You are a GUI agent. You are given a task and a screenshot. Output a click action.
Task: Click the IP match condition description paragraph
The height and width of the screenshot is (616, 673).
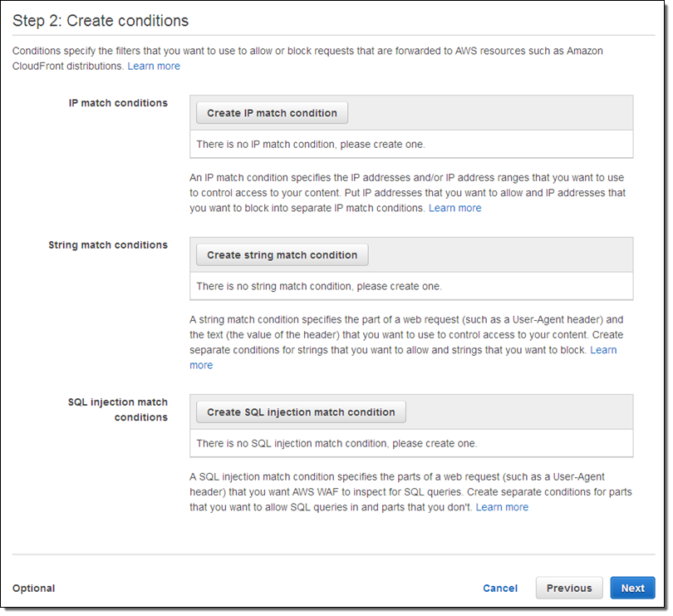click(x=407, y=193)
